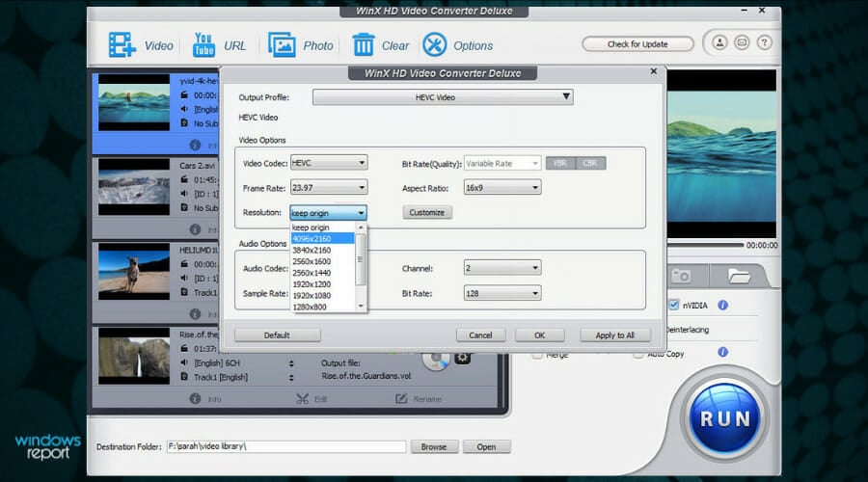Click Apply to All button
This screenshot has height=482, width=868.
tap(615, 335)
